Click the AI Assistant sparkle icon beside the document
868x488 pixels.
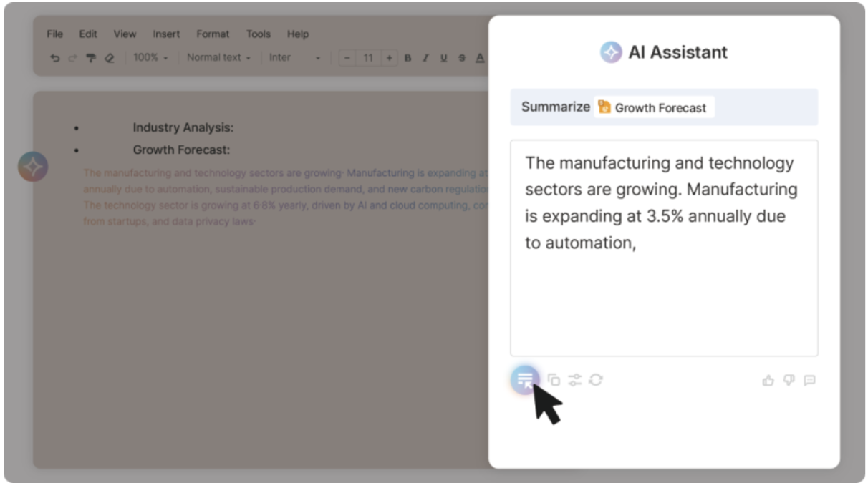tap(33, 167)
